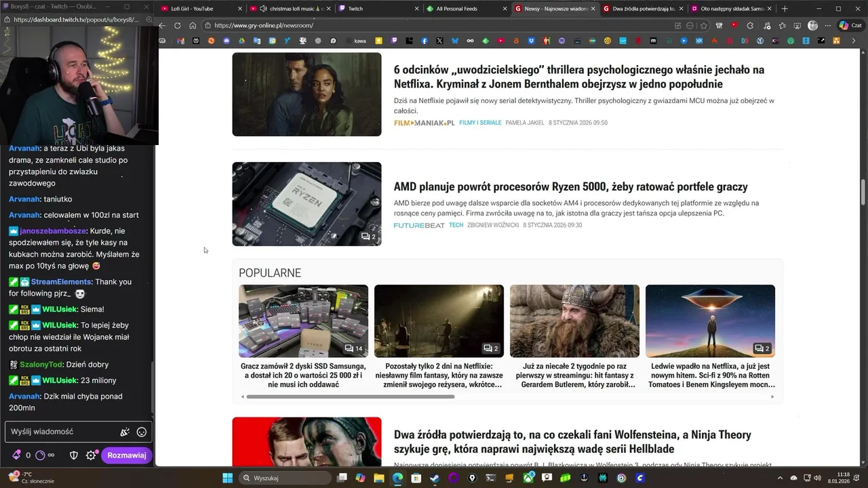Open janoszebambosze username in chat
The width and height of the screenshot is (868, 488).
pyautogui.click(x=54, y=231)
